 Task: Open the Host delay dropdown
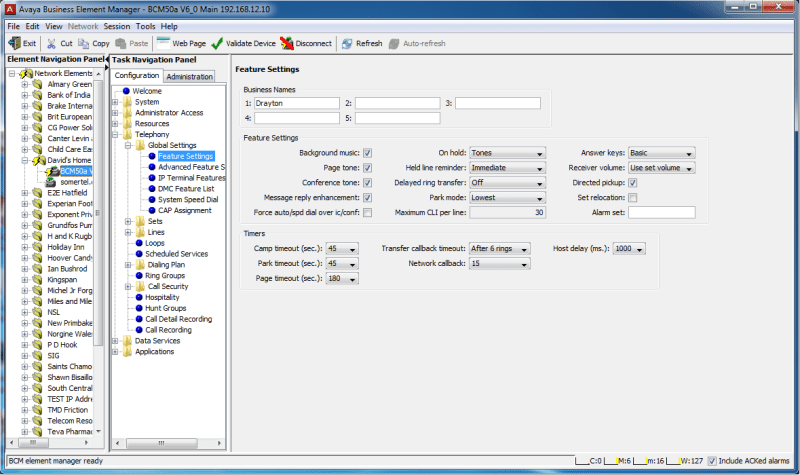point(630,248)
